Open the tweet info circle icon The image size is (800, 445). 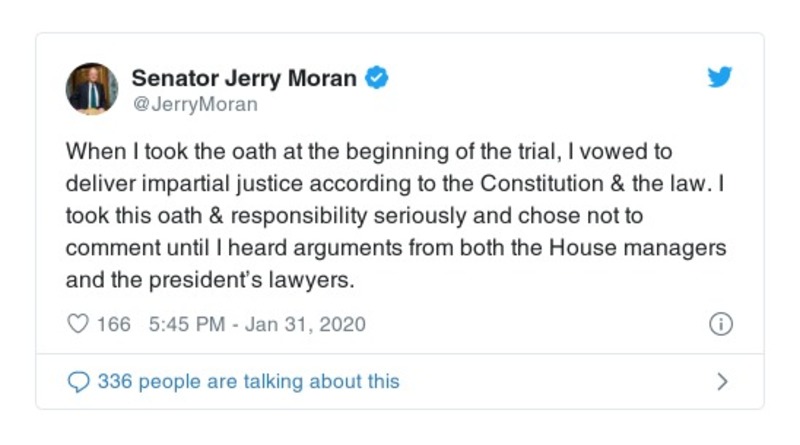point(720,324)
